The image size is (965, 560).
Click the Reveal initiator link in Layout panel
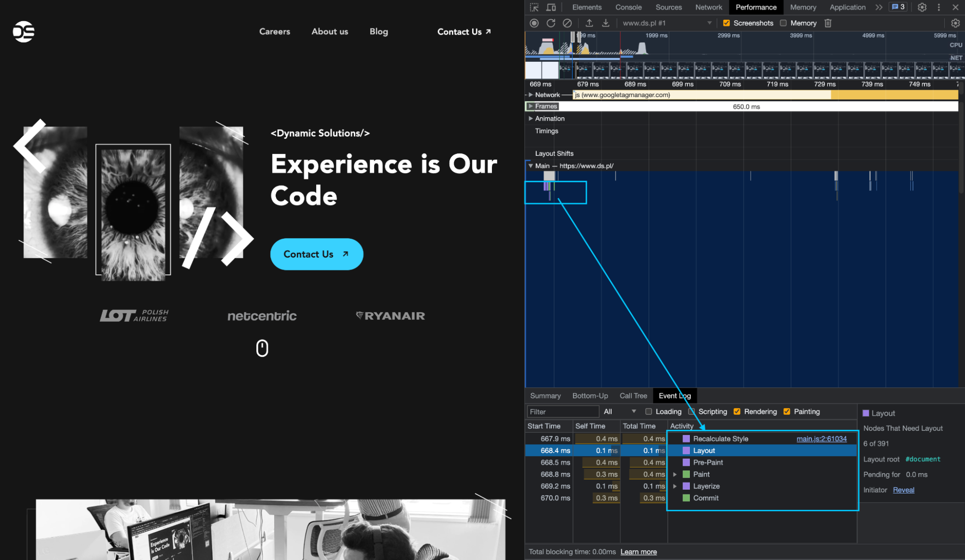[x=903, y=490]
